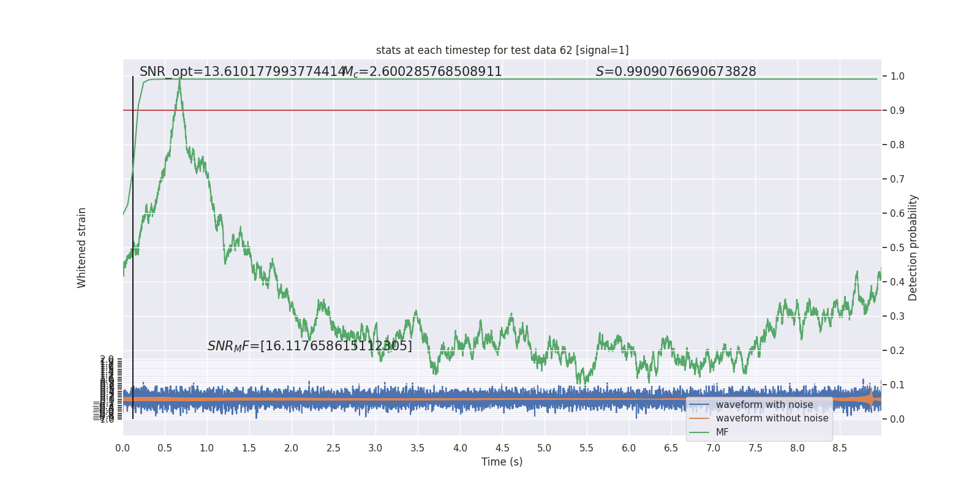The width and height of the screenshot is (980, 490).
Task: Click right-axis tick label 0.4
Action: pos(897,282)
